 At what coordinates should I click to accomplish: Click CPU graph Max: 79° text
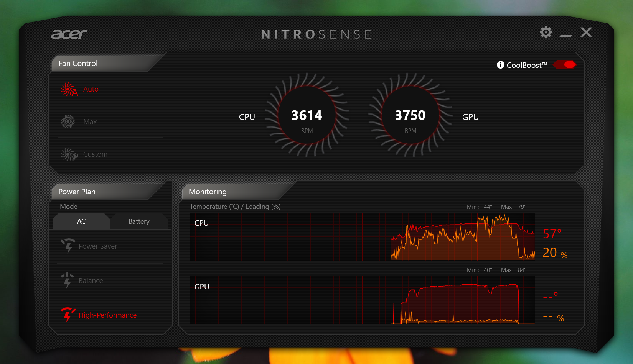coord(514,207)
